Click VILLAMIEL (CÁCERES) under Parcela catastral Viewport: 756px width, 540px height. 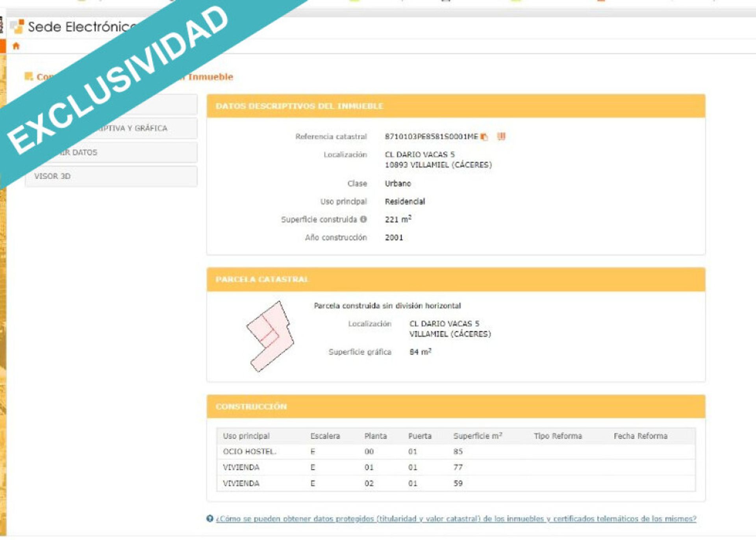coord(450,334)
